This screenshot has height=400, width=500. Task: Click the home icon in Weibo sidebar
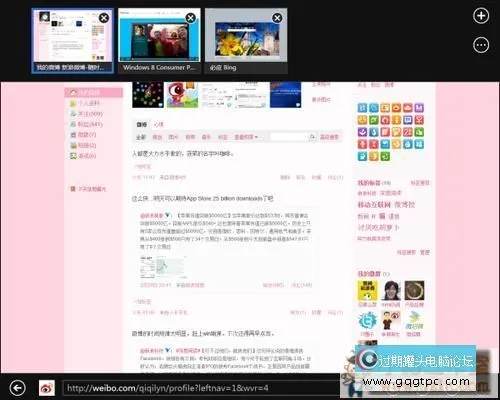pyautogui.click(x=74, y=92)
